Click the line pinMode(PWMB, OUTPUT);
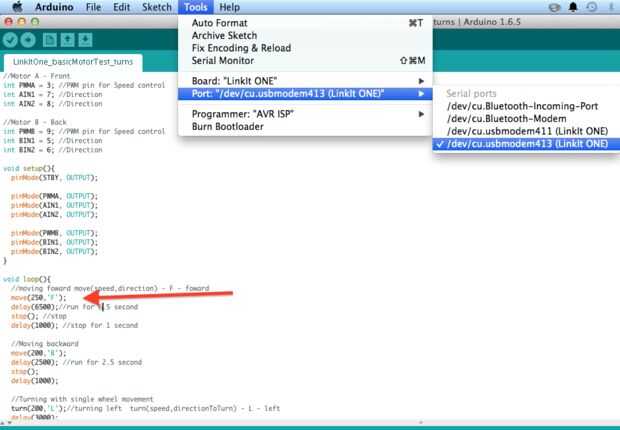The height and width of the screenshot is (430, 620). [x=54, y=233]
